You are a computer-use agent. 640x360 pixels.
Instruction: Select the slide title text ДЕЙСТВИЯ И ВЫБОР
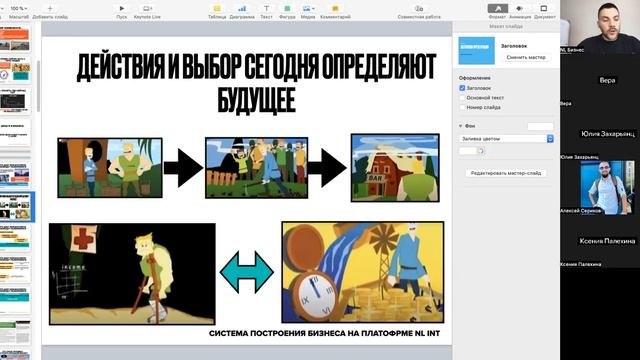coord(256,83)
